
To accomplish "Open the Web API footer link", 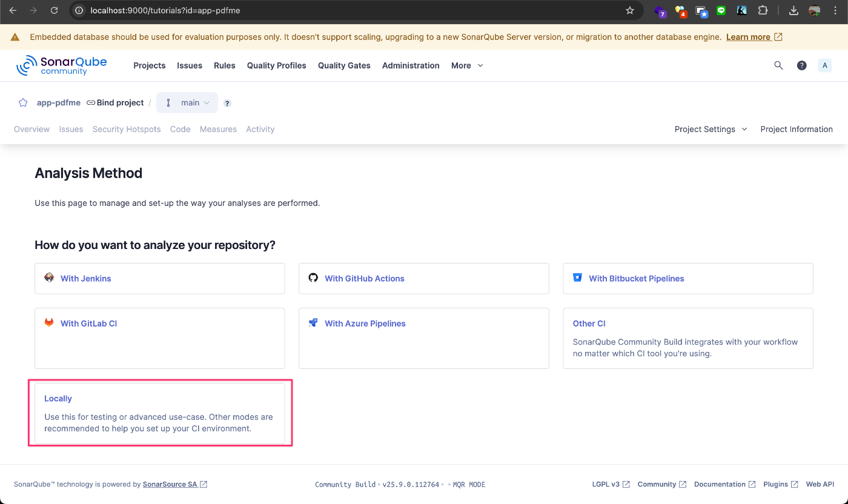I will pos(820,485).
